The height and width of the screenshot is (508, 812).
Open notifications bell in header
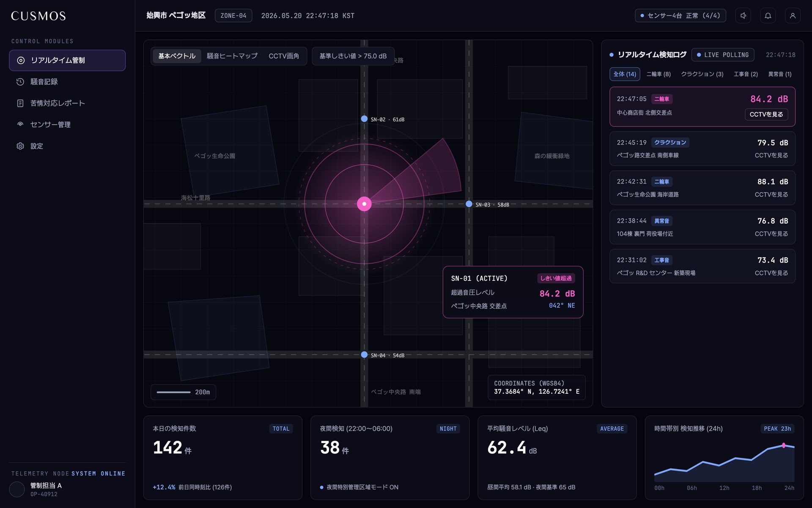pyautogui.click(x=768, y=16)
